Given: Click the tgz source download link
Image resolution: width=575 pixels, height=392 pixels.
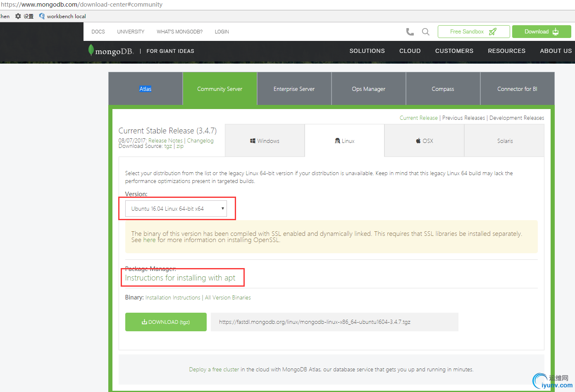Looking at the screenshot, I should (168, 146).
